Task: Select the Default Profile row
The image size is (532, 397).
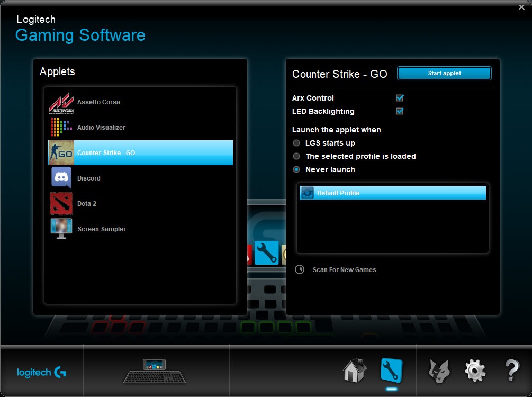Action: coord(393,193)
